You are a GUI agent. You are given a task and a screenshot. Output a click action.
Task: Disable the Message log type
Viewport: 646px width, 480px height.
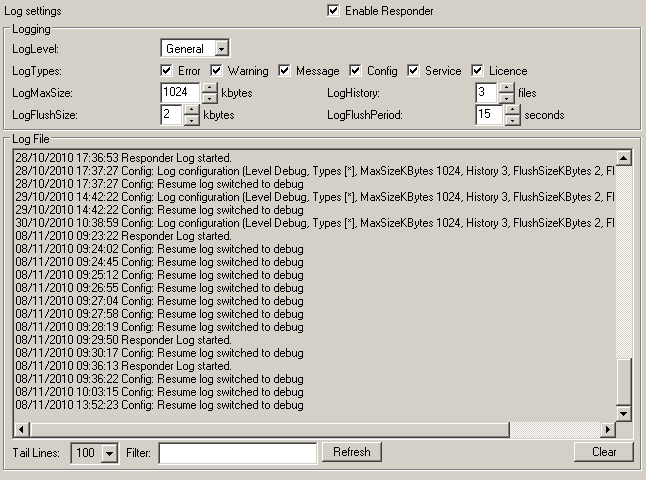(285, 71)
